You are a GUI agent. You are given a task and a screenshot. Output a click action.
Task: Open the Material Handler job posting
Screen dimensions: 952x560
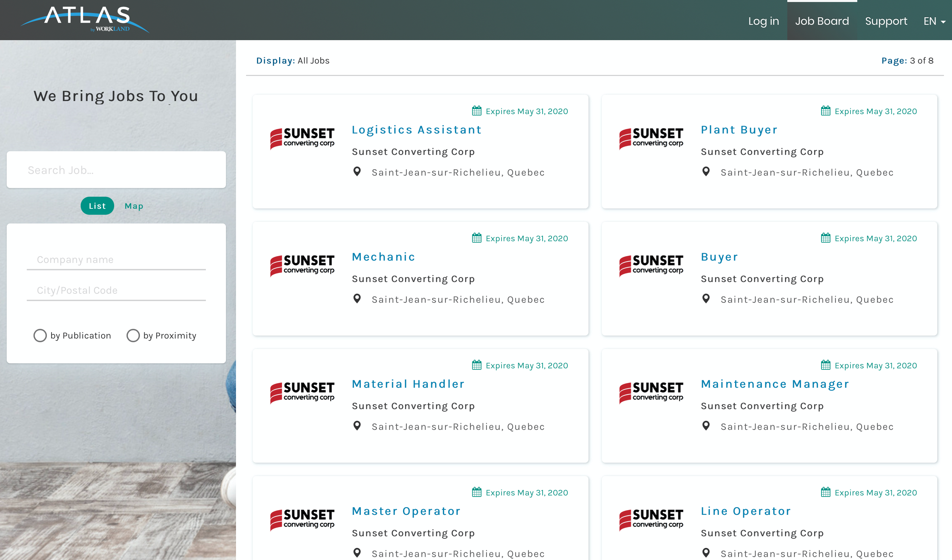point(408,384)
